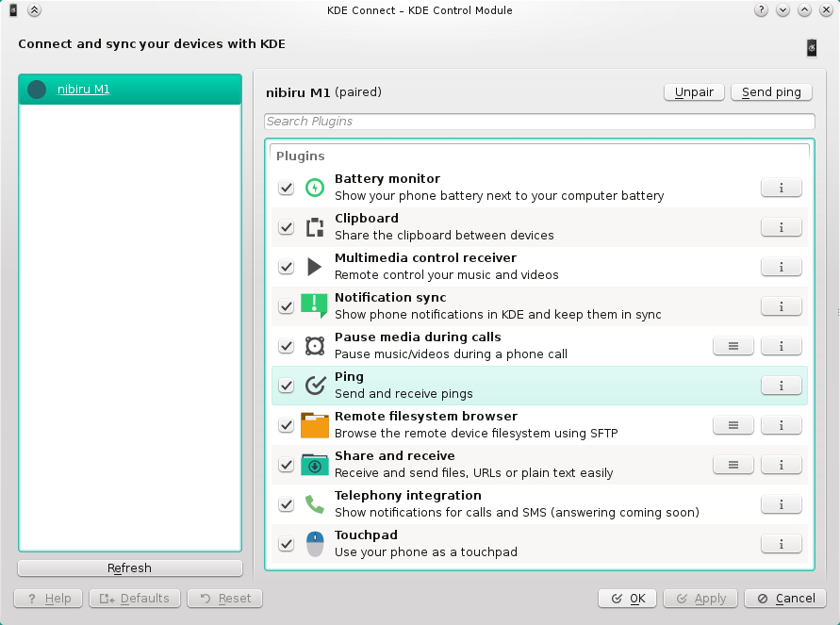Click the device status circle beside nibiru M1

pos(37,90)
